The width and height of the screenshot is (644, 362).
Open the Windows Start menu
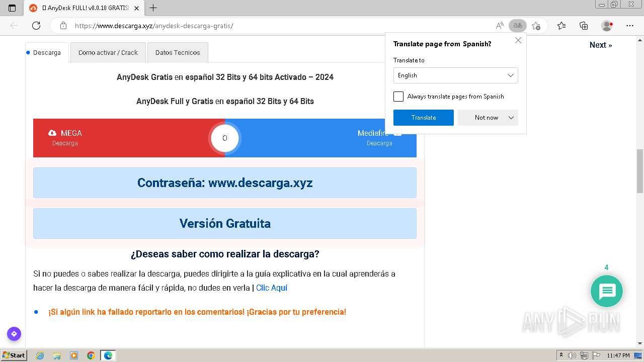coord(14,355)
